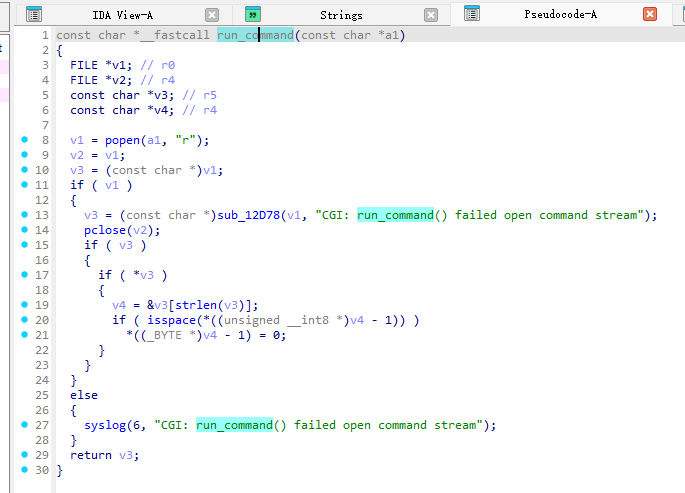685x493 pixels.
Task: Click the Strings tab icon
Action: tap(253, 15)
